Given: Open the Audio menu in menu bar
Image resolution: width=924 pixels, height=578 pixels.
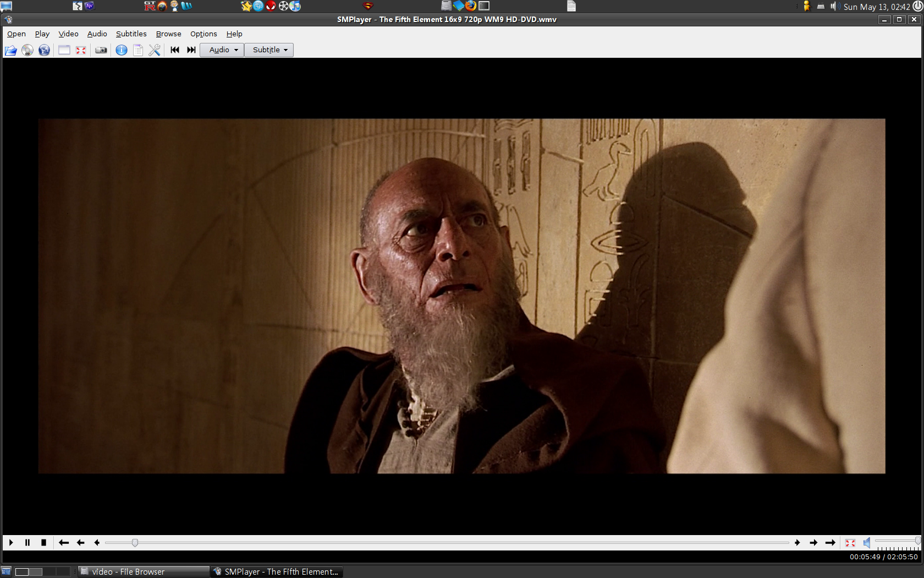Looking at the screenshot, I should pyautogui.click(x=97, y=34).
